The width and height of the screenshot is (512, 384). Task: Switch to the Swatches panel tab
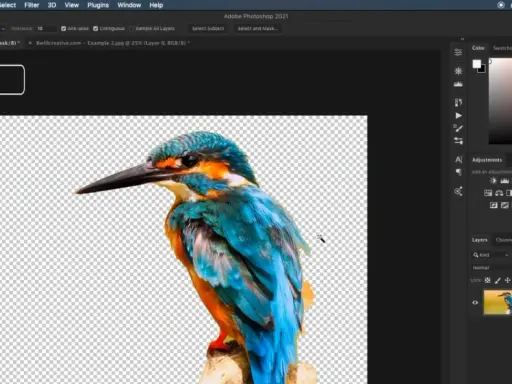point(502,48)
